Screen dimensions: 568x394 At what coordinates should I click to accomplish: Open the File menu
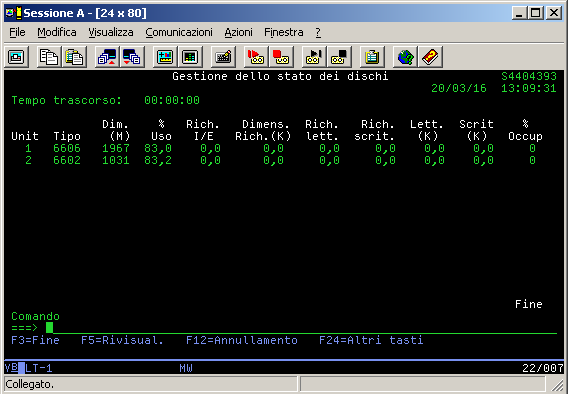coord(17,32)
